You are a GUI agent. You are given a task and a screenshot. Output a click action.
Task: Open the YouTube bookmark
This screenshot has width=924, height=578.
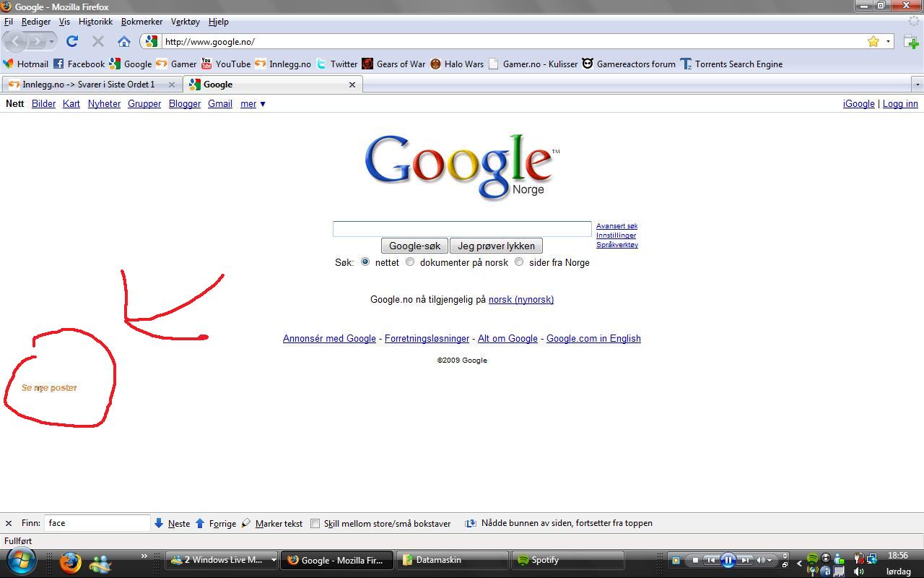tap(226, 64)
